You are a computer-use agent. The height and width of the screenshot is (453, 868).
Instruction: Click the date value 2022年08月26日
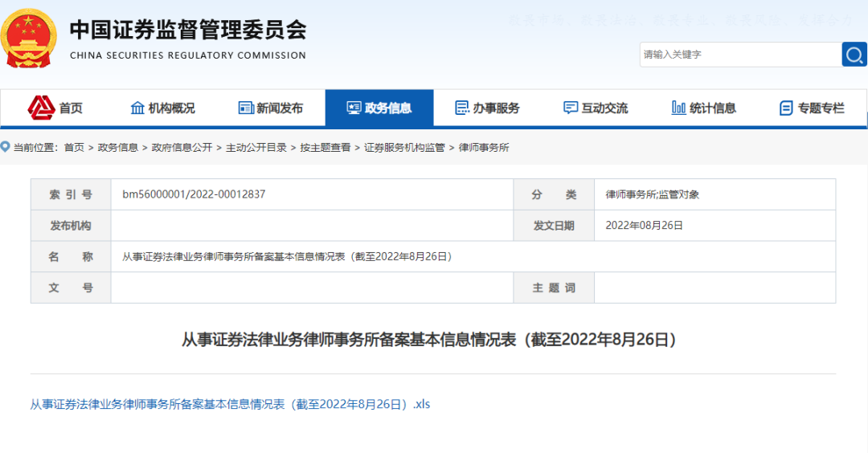pyautogui.click(x=644, y=225)
